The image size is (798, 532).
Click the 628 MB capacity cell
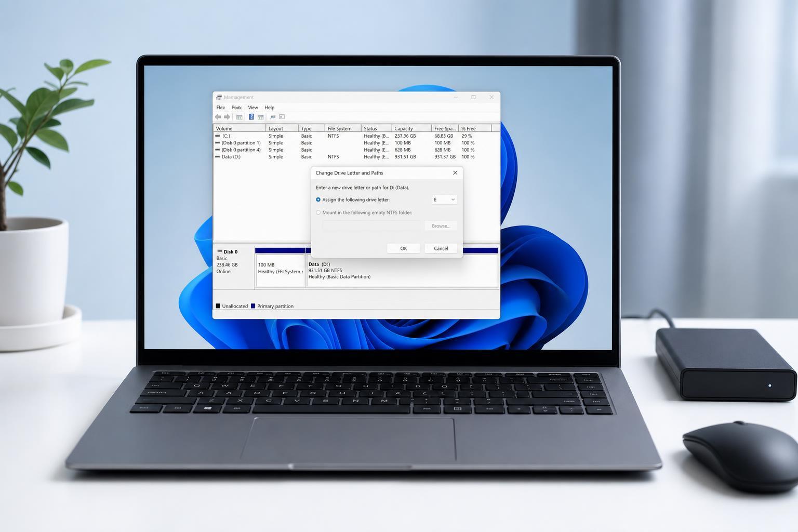pos(403,150)
